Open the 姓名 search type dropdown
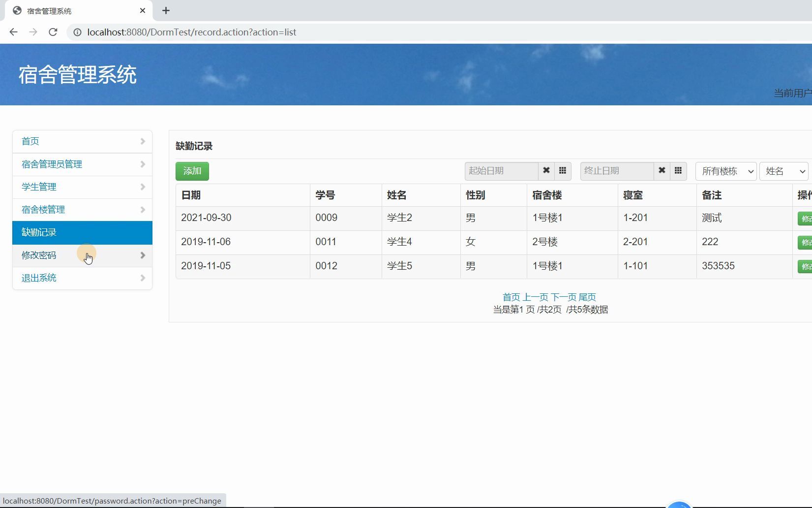The image size is (812, 508). pyautogui.click(x=784, y=171)
